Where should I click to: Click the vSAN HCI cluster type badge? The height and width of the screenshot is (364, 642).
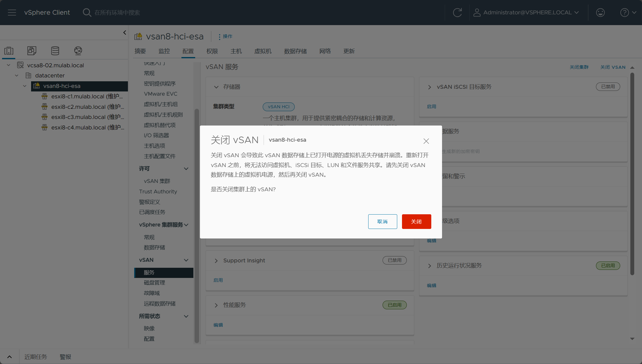coord(279,107)
